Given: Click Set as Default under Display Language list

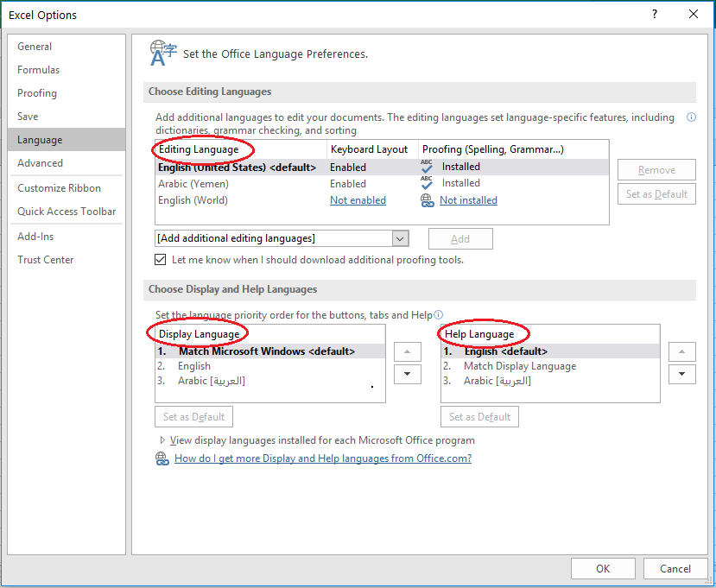Looking at the screenshot, I should 194,417.
